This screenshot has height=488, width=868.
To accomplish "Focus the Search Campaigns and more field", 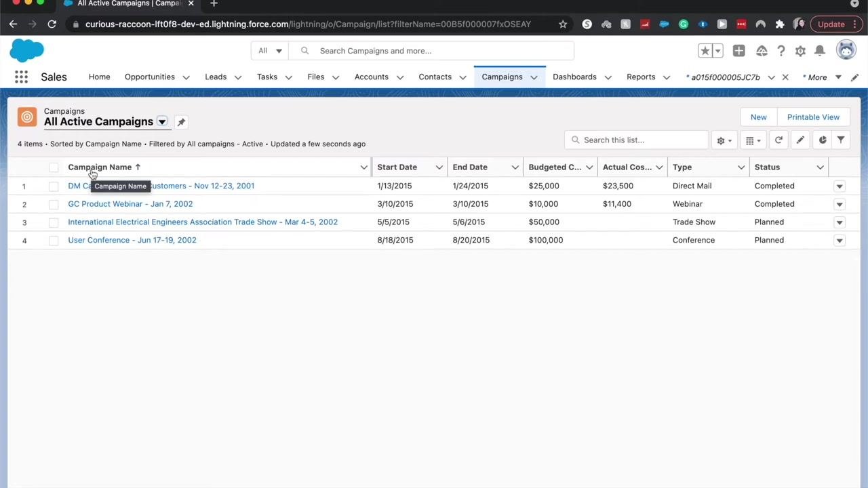I will click(x=431, y=51).
